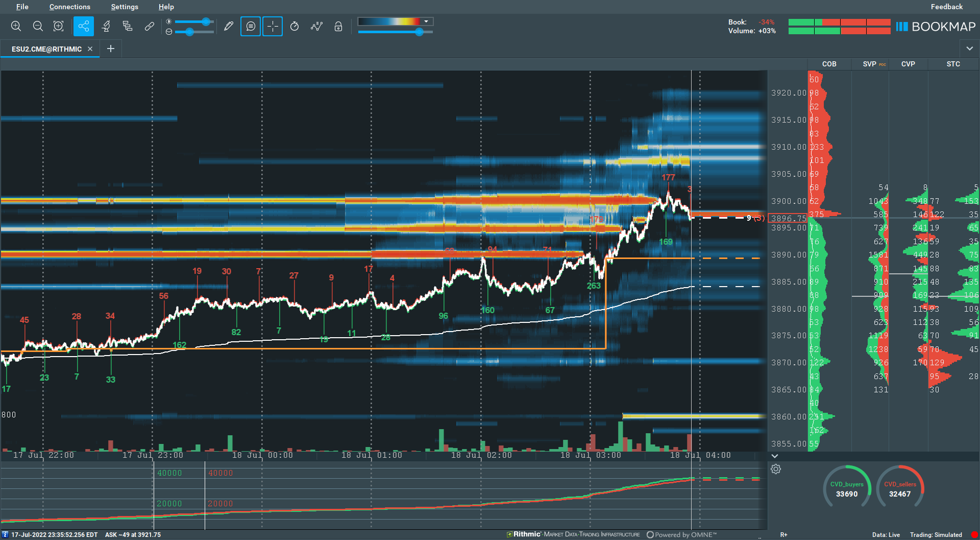Collapse the chevron below the price axis

[775, 456]
